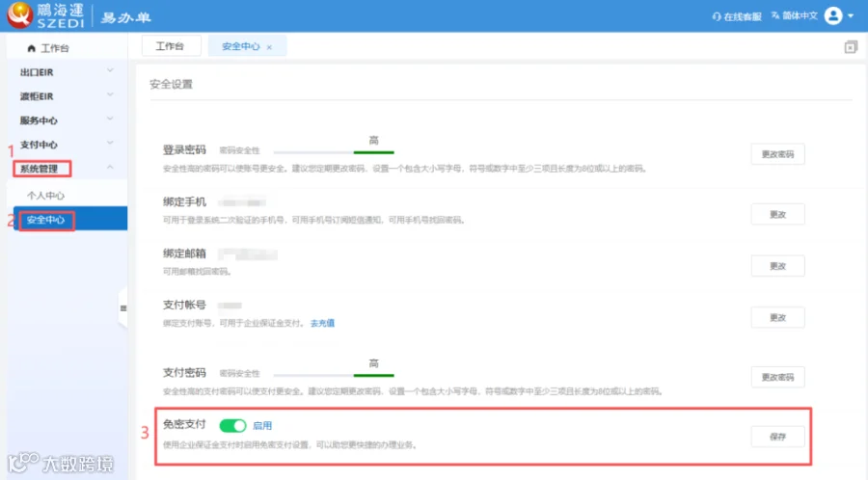Select 安全中心 in the sidebar

[70, 220]
